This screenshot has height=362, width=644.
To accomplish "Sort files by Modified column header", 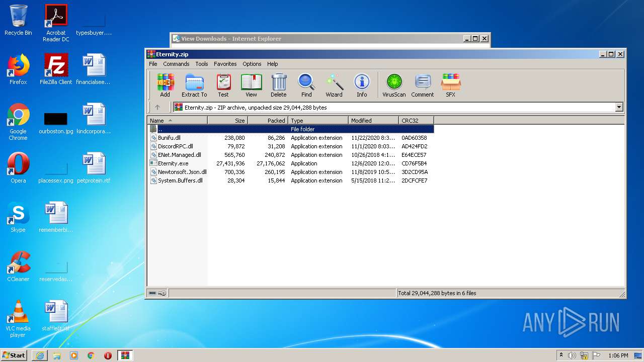I will [x=373, y=121].
